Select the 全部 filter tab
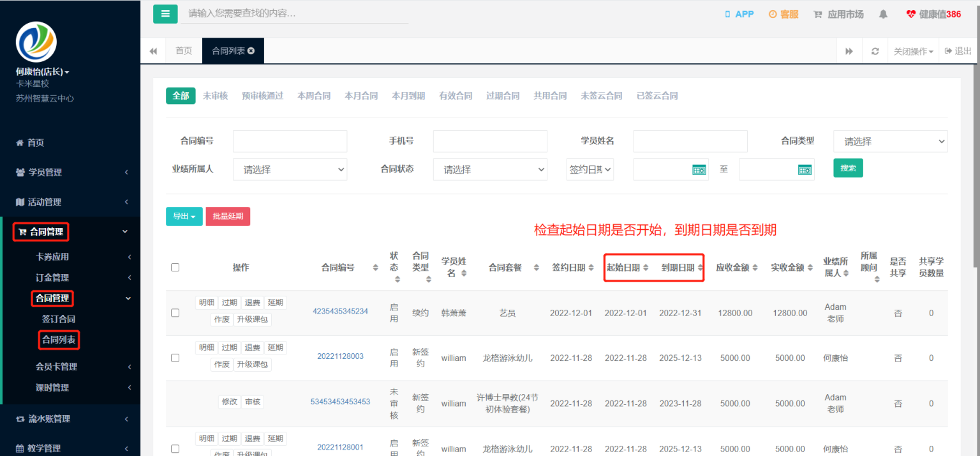The width and height of the screenshot is (980, 456). pyautogui.click(x=181, y=96)
